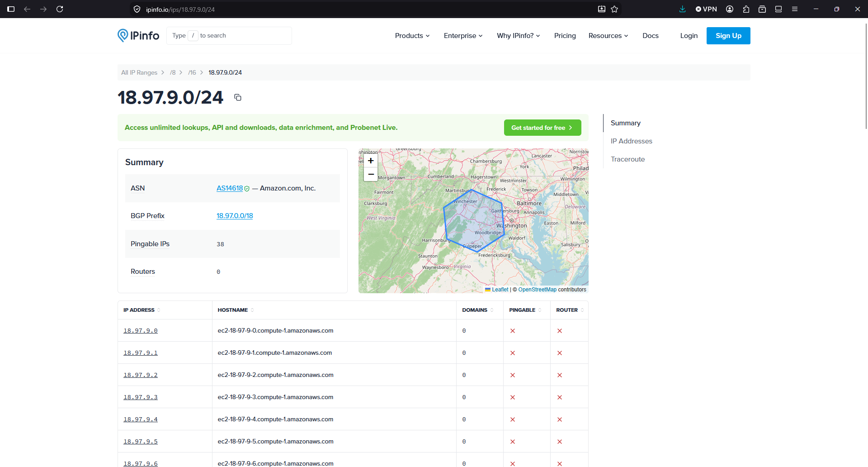Click the browser address bar URL
868x467 pixels.
[x=180, y=9]
